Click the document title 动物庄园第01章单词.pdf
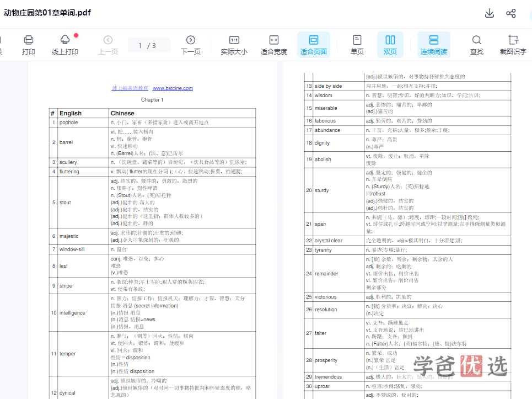532x399 pixels. tap(47, 13)
